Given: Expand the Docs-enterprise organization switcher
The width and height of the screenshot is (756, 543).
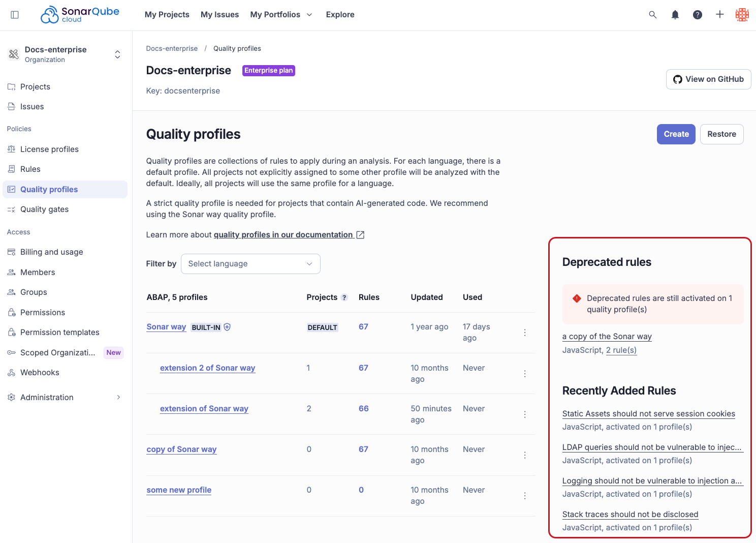Looking at the screenshot, I should pyautogui.click(x=117, y=54).
